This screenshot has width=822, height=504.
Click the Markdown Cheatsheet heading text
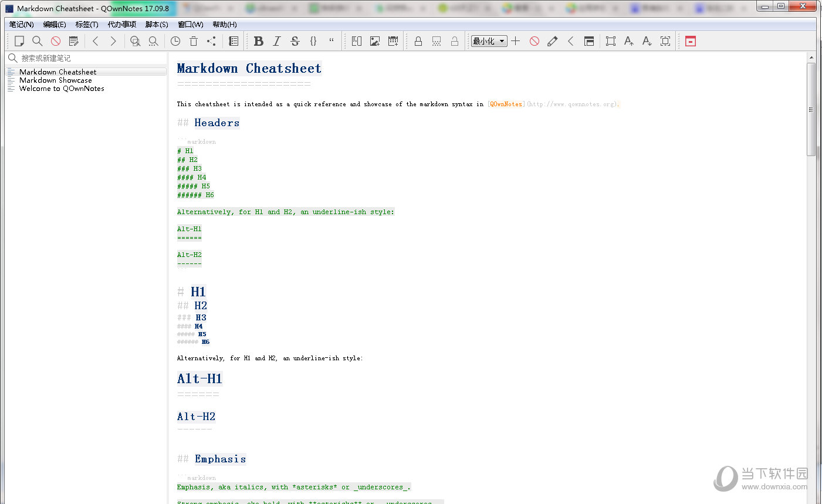(x=249, y=69)
